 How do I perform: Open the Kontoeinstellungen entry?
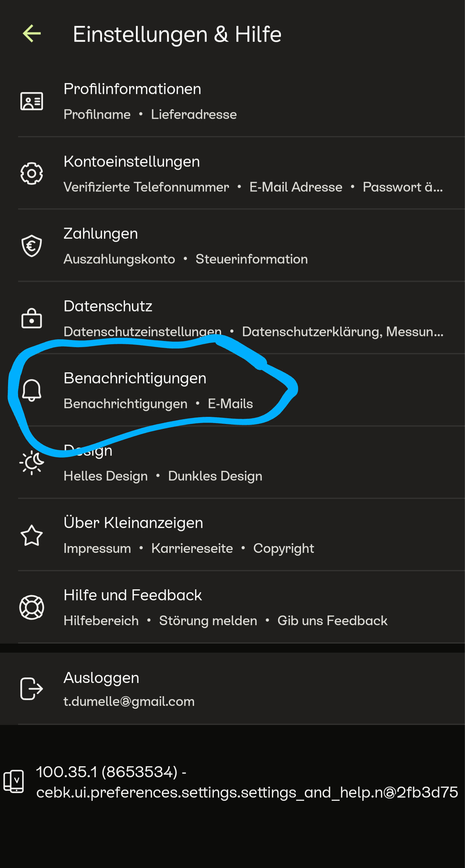pyautogui.click(x=131, y=161)
